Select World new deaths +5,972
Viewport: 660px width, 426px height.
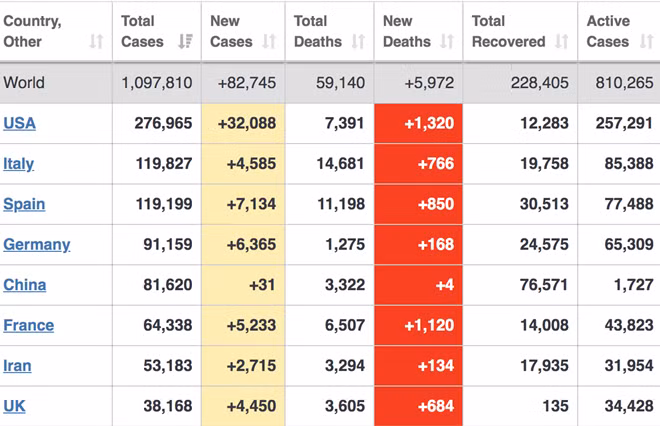click(x=429, y=83)
